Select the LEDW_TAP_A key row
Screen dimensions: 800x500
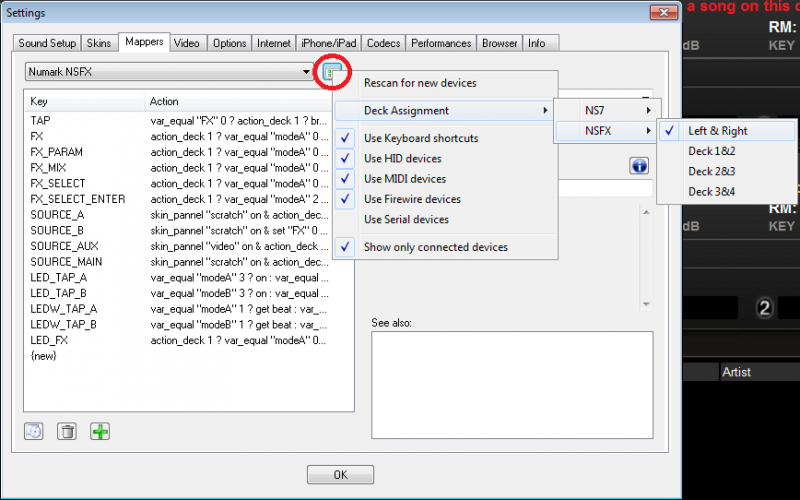(x=189, y=309)
